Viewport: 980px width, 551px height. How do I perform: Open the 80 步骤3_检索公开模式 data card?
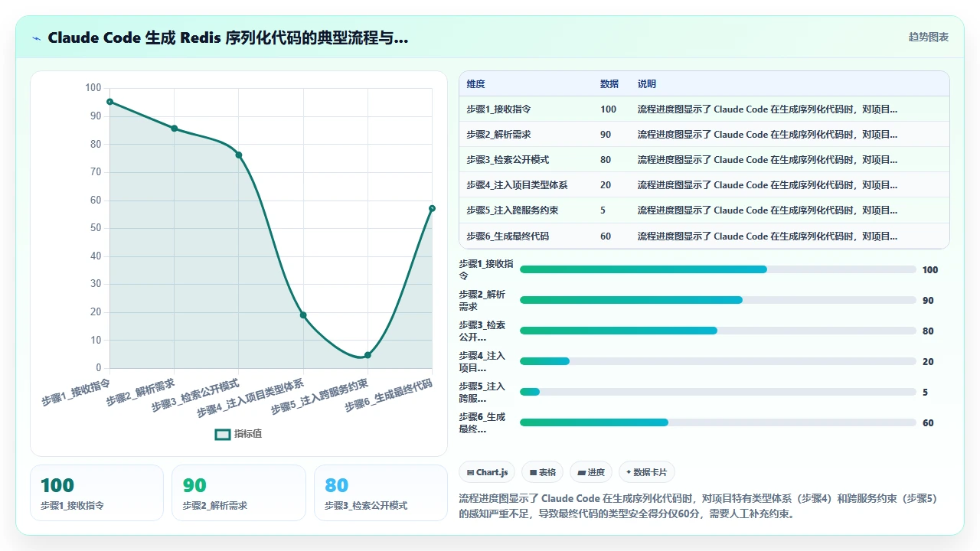pos(381,493)
